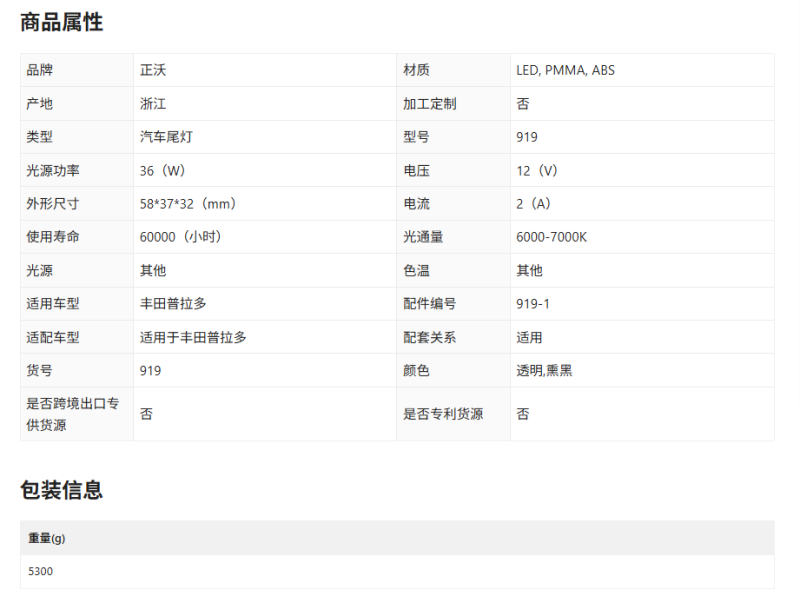The height and width of the screenshot is (616, 800).
Task: Select the 重量(g) column header
Action: click(46, 538)
